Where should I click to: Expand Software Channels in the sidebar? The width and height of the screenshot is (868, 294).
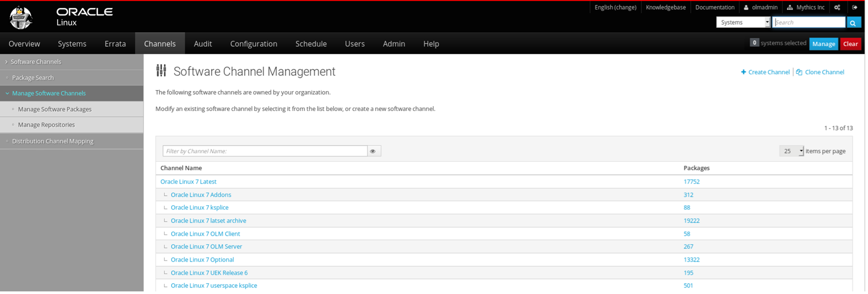[36, 62]
